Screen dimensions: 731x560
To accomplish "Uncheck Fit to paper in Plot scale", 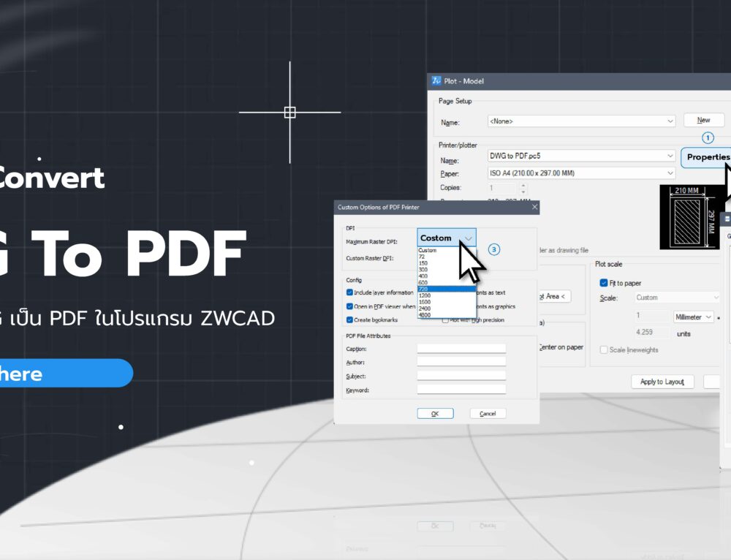I will click(603, 283).
